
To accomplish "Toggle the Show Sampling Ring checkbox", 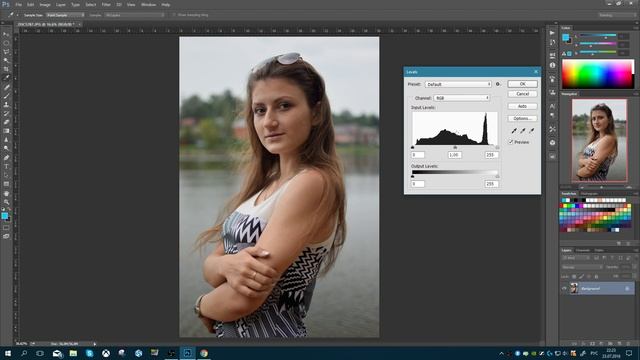I will [174, 15].
